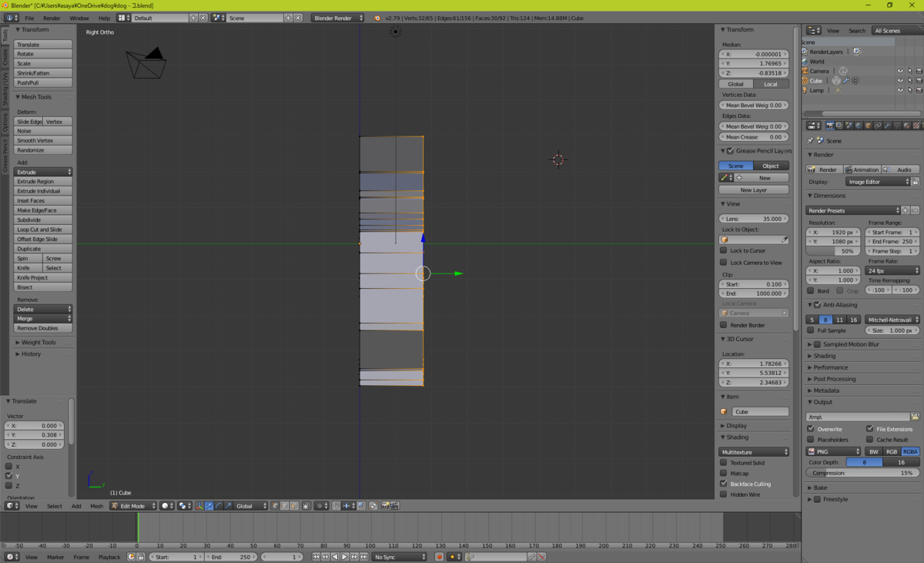Select the scale manipulator icon

pos(228,506)
